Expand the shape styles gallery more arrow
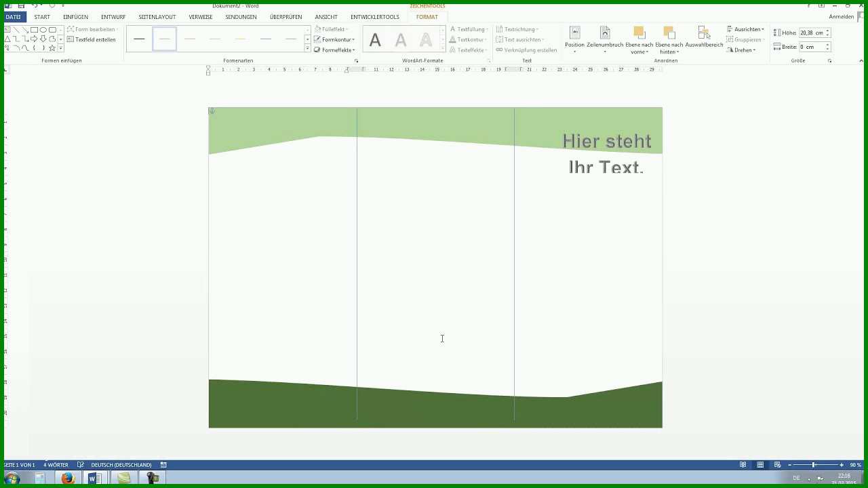The height and width of the screenshot is (488, 868). point(308,49)
